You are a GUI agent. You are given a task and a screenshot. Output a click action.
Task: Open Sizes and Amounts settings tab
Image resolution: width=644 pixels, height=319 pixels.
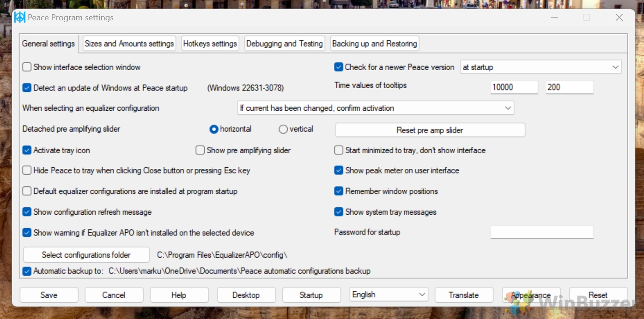[x=129, y=43]
